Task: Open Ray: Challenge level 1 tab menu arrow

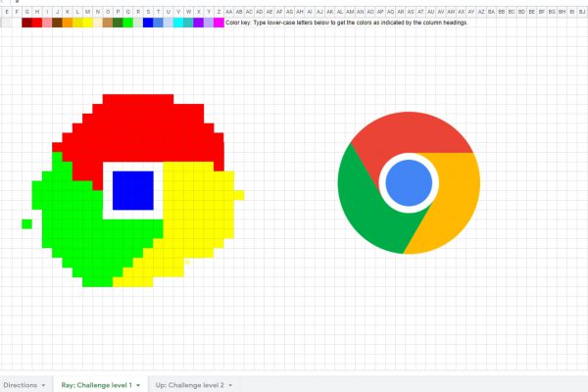Action: tap(138, 385)
